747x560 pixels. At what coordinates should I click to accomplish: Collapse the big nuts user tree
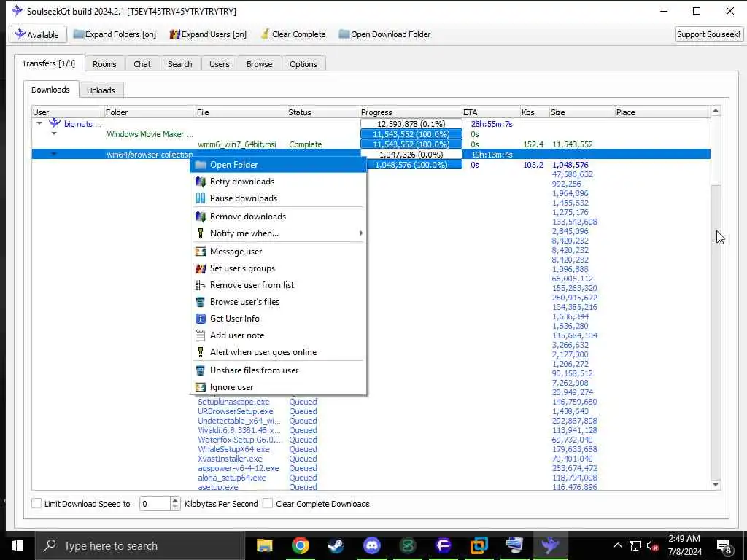click(x=39, y=123)
